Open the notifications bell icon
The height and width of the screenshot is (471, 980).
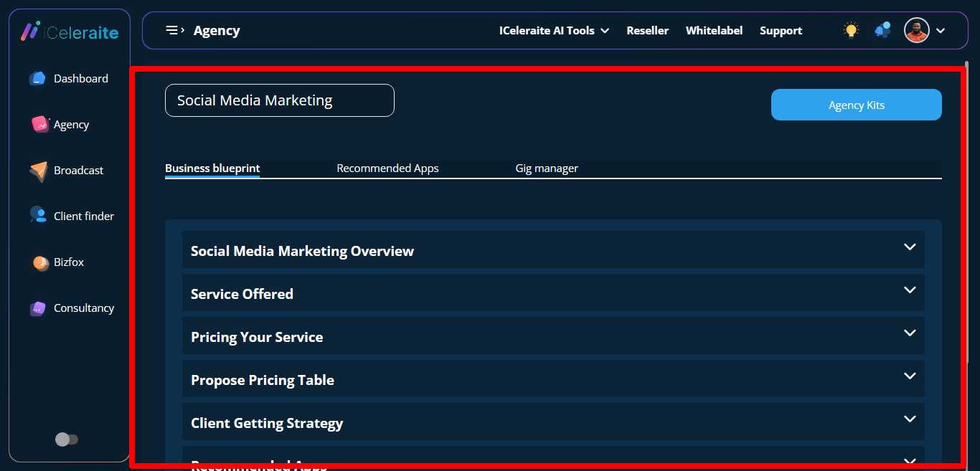point(882,30)
